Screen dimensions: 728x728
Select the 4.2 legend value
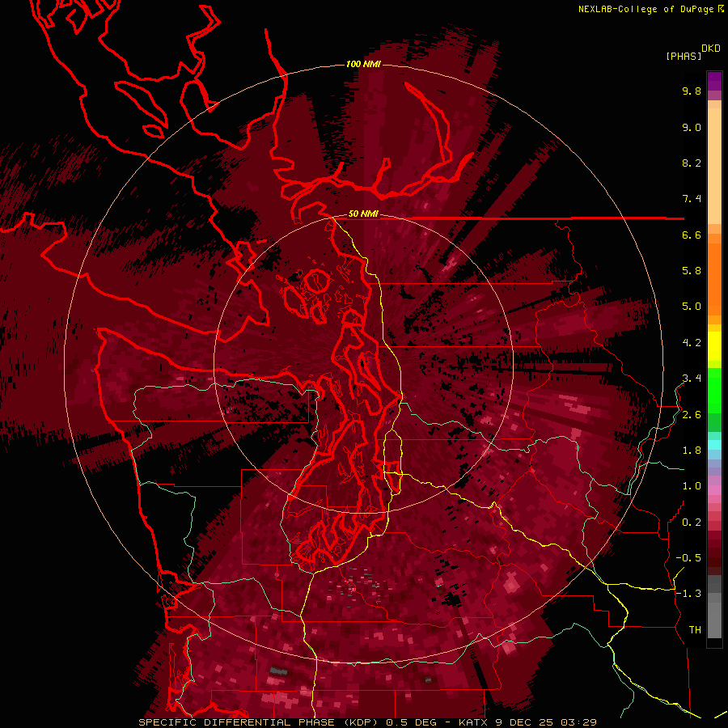[x=692, y=343]
